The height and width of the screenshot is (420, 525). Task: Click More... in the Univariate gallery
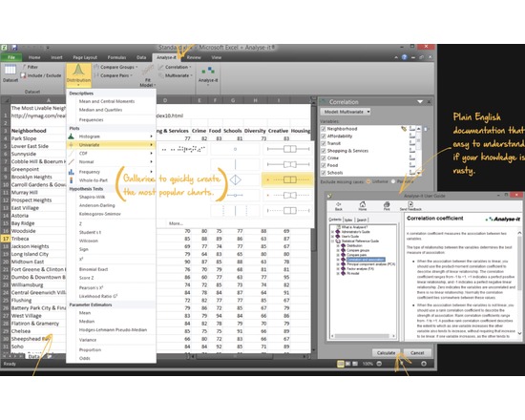point(176,223)
